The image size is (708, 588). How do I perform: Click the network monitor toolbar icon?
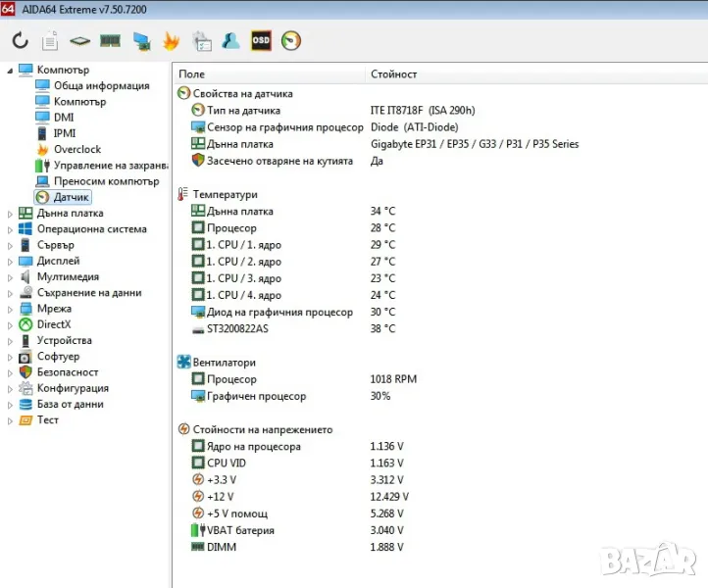pos(141,41)
